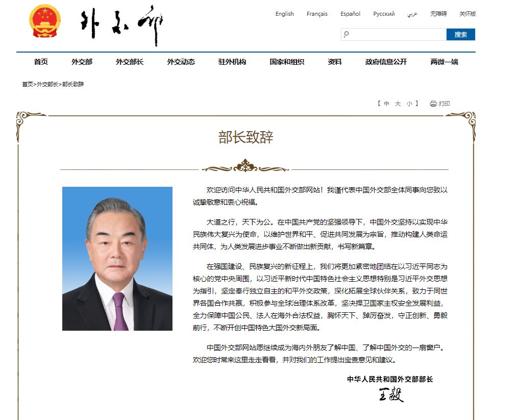Expand the 驻外机构 navigation menu
The height and width of the screenshot is (420, 519).
pos(232,62)
